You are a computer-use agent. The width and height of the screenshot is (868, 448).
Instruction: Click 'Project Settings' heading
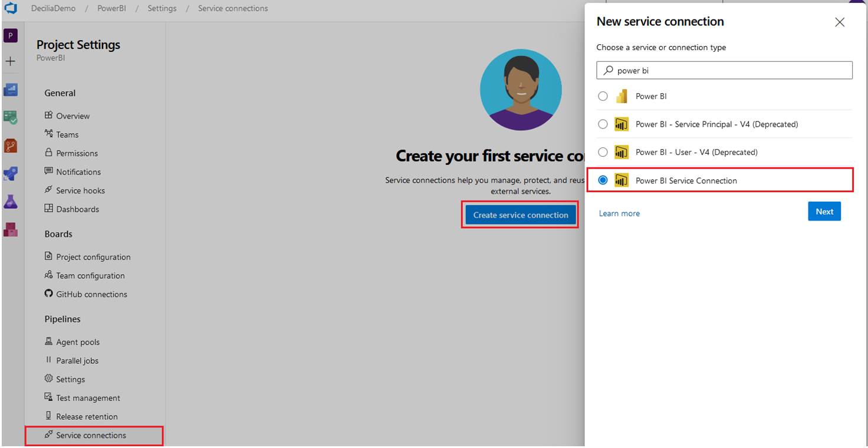point(78,45)
